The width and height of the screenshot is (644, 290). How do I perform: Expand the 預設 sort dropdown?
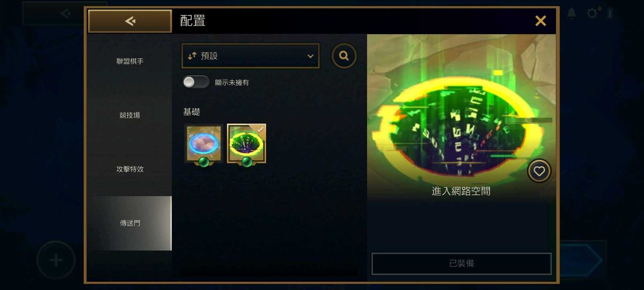pyautogui.click(x=250, y=56)
